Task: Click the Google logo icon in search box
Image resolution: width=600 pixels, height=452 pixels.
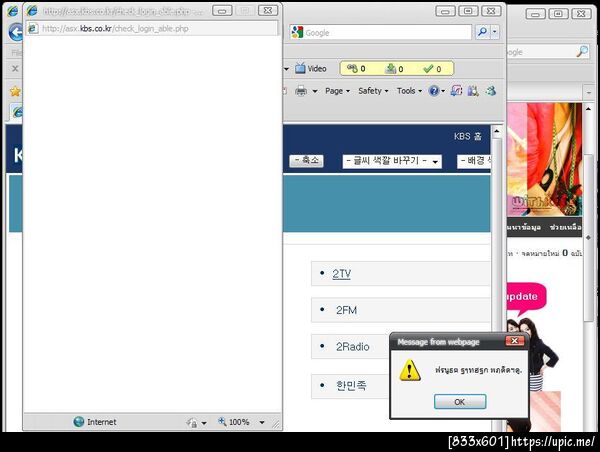Action: [x=297, y=32]
